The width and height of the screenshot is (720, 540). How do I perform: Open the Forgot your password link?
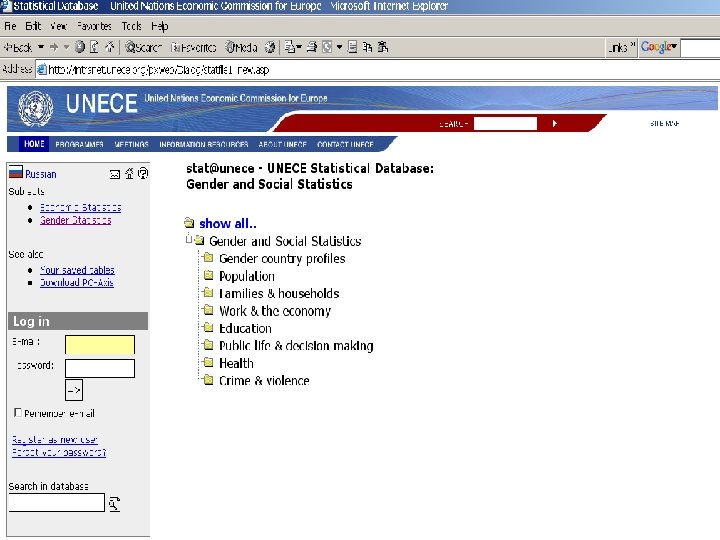[x=59, y=452]
